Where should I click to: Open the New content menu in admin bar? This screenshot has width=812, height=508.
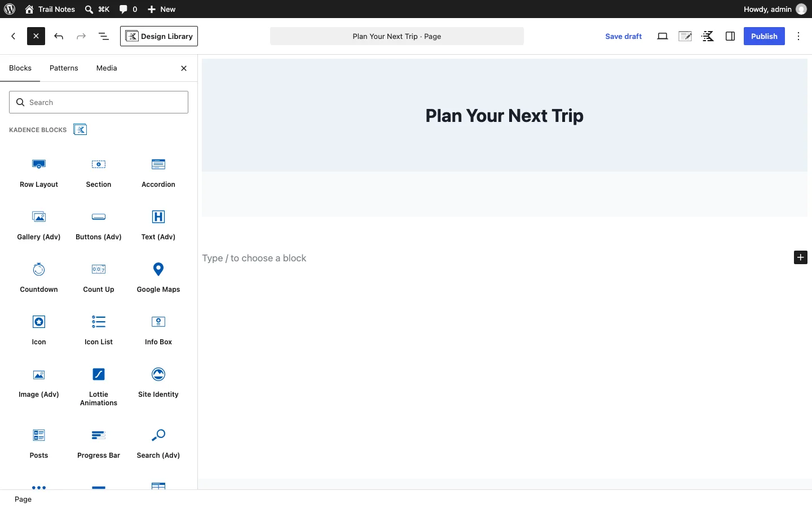point(162,9)
